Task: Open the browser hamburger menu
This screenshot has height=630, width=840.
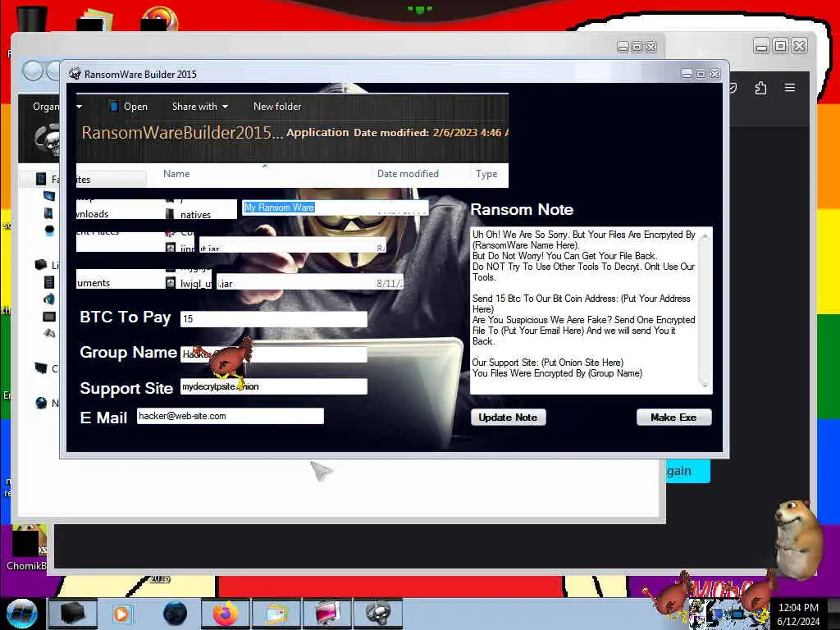Action: [x=790, y=87]
